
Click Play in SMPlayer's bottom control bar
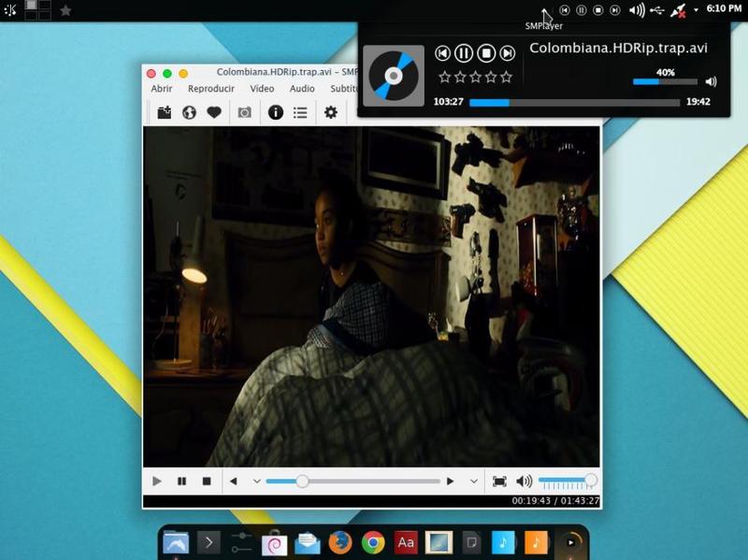coord(156,481)
